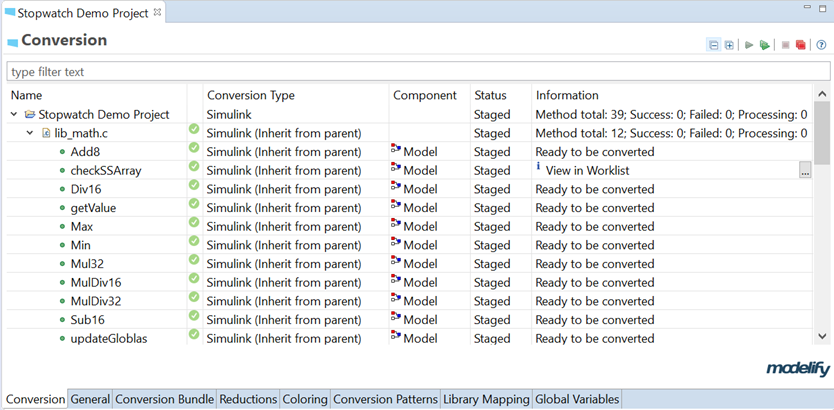Select the Div16 method row
Image resolution: width=834 pixels, height=410 pixels.
point(410,189)
